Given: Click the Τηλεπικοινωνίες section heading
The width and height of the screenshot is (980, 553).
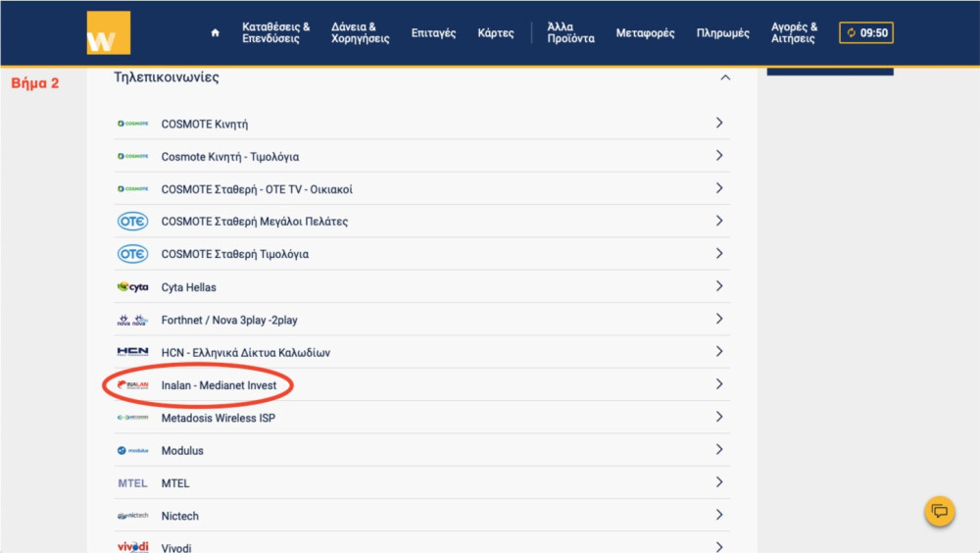Looking at the screenshot, I should 167,77.
